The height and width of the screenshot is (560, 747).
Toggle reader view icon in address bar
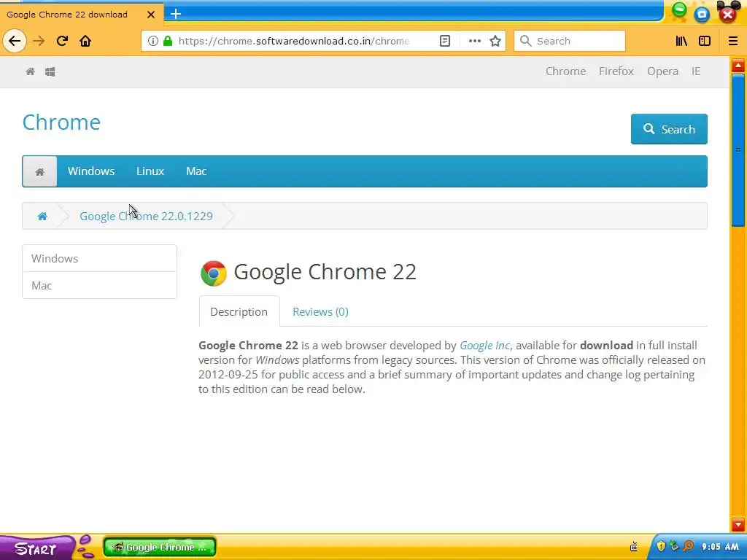[444, 41]
